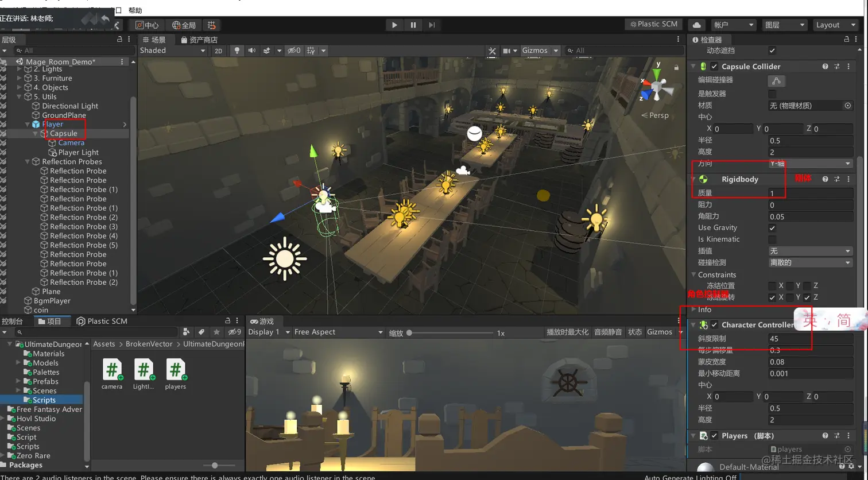Screen dimensions: 868x480
Task: Select Directional Light in hierarchy
Action: pyautogui.click(x=69, y=106)
